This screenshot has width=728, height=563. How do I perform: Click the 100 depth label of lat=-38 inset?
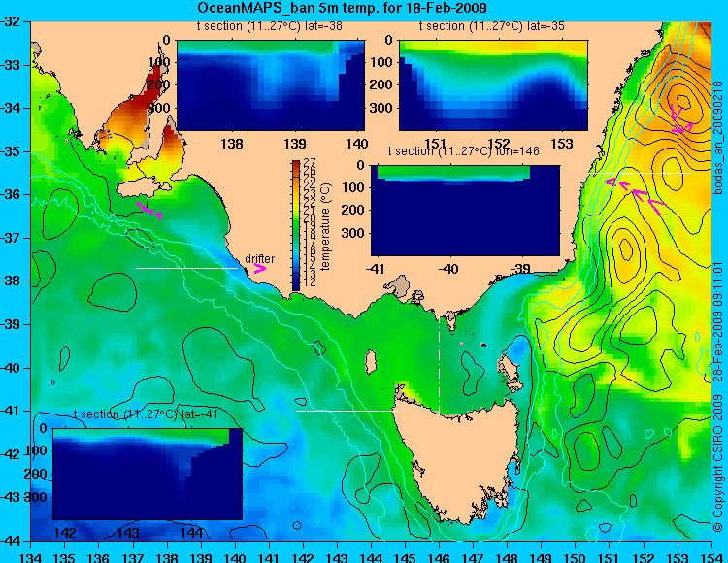point(159,62)
